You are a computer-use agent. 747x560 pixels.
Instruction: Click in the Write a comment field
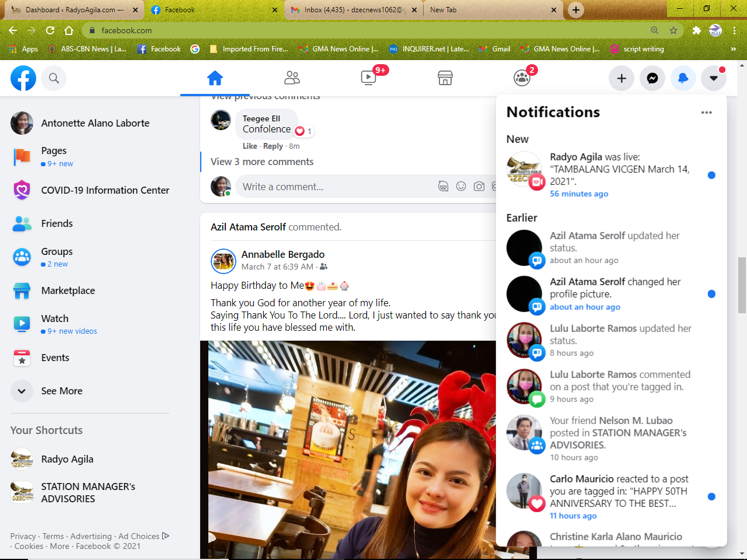point(333,187)
